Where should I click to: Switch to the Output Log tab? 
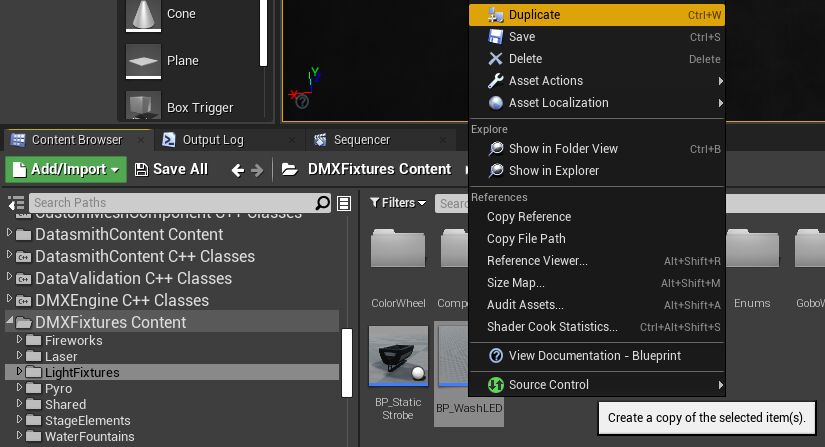(213, 140)
